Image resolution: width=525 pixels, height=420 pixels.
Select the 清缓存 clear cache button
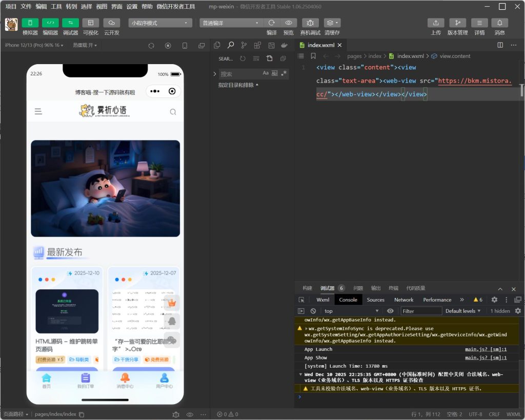[332, 23]
